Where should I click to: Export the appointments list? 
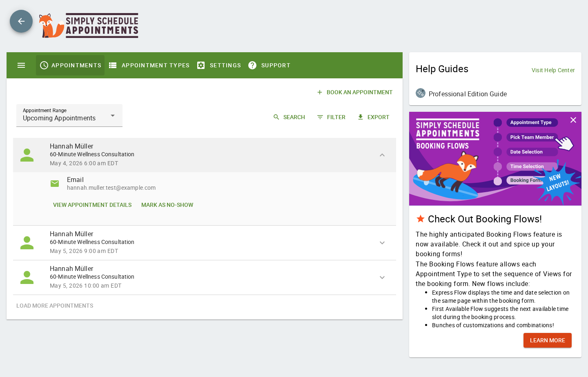(x=373, y=117)
